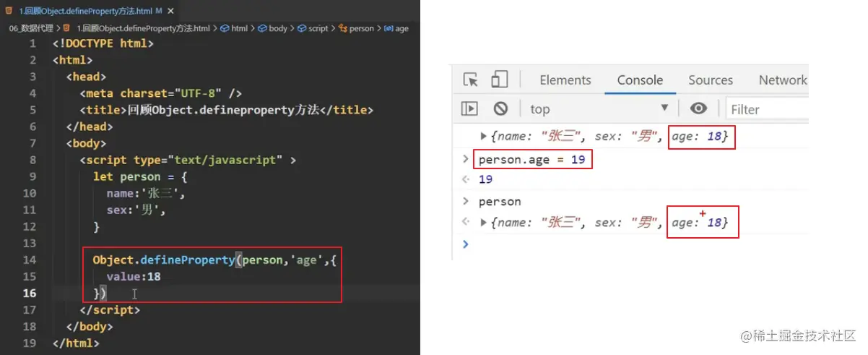Click the opening <head> tag line
Viewport: 868px width, 355px height.
pyautogui.click(x=86, y=77)
